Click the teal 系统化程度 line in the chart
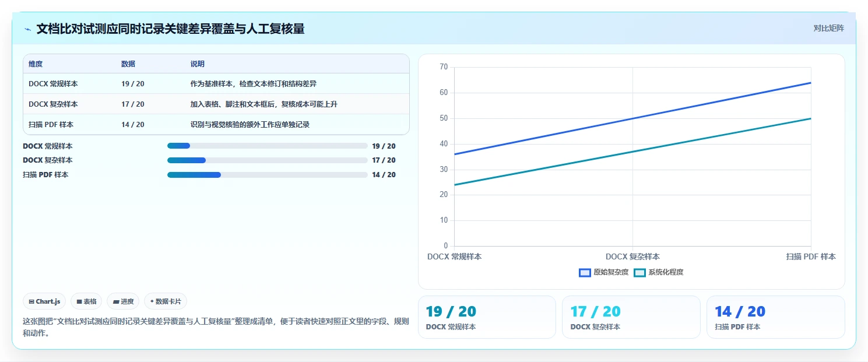Viewport: 868px width, 362px height. (x=632, y=152)
